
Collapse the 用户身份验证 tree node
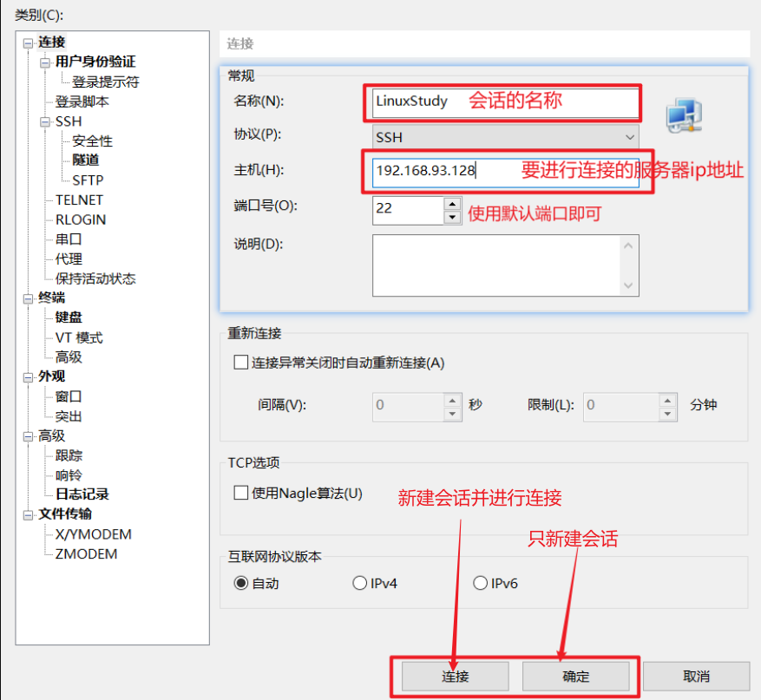45,62
